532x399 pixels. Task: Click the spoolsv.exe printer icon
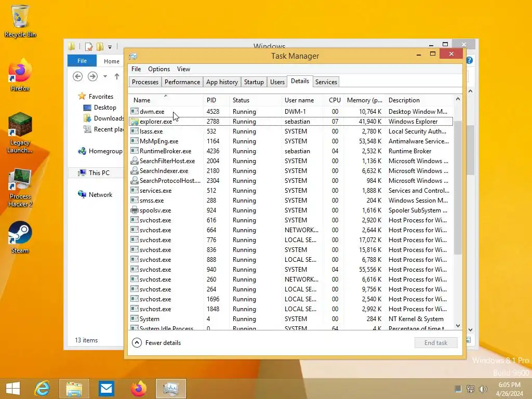(135, 210)
